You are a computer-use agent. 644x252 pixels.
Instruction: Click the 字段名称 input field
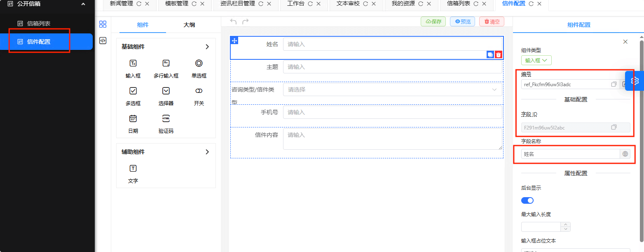570,154
